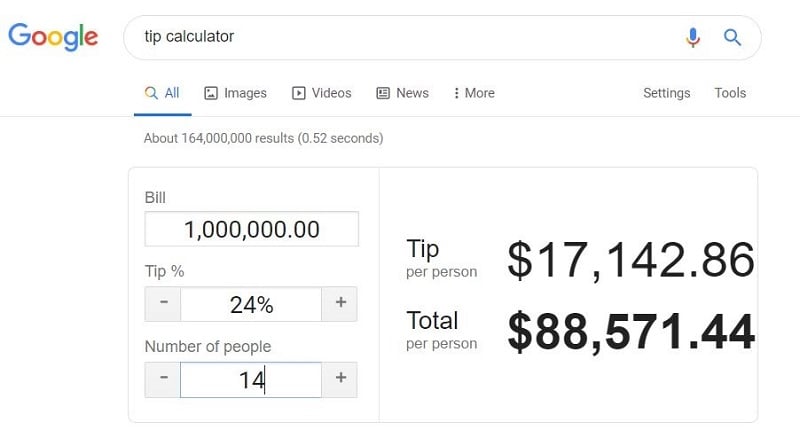Increase number of people with plus button
Screen dimensions: 800x430
tap(340, 380)
